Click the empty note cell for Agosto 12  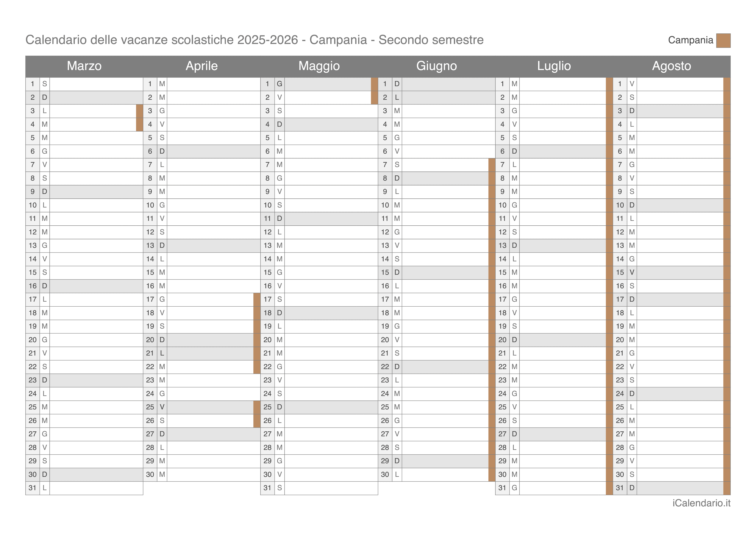point(680,232)
